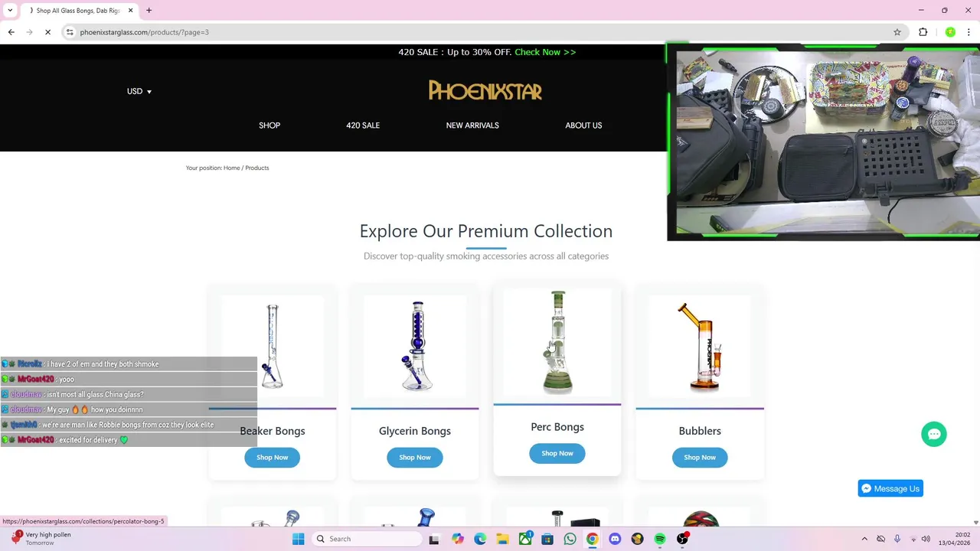Open the volume control in system tray
The height and width of the screenshot is (551, 980).
(x=926, y=539)
